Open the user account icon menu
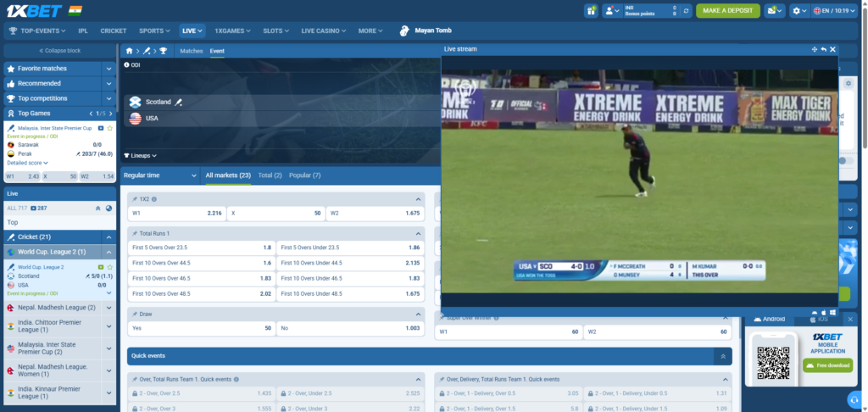The image size is (868, 412). click(610, 10)
